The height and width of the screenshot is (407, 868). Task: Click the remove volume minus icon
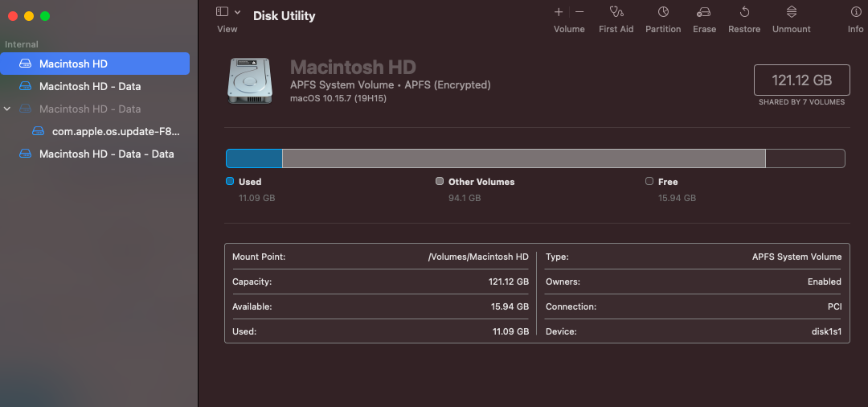coord(579,11)
